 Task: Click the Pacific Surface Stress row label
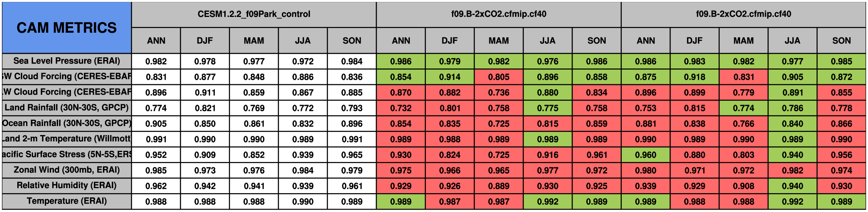pyautogui.click(x=66, y=155)
